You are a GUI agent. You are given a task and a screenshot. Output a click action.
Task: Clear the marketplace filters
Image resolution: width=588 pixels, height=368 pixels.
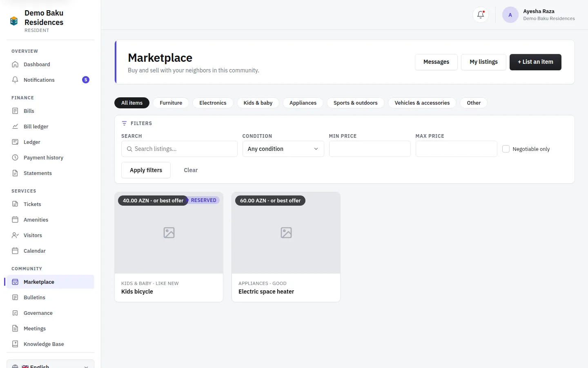pyautogui.click(x=191, y=170)
